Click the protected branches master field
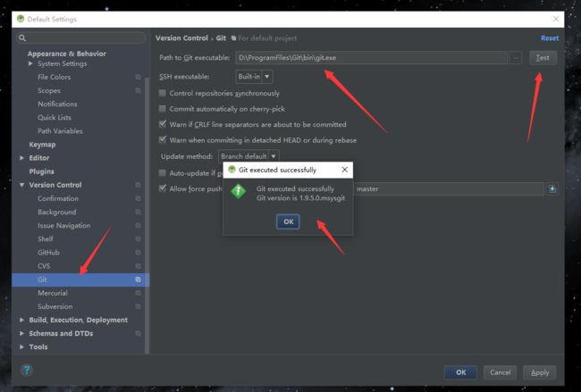Image resolution: width=581 pixels, height=392 pixels. coord(449,188)
